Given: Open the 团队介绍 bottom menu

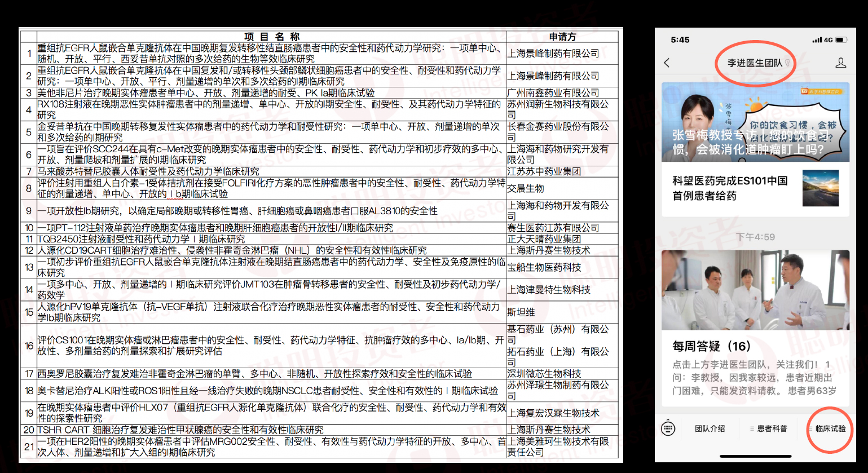Looking at the screenshot, I should (x=710, y=428).
